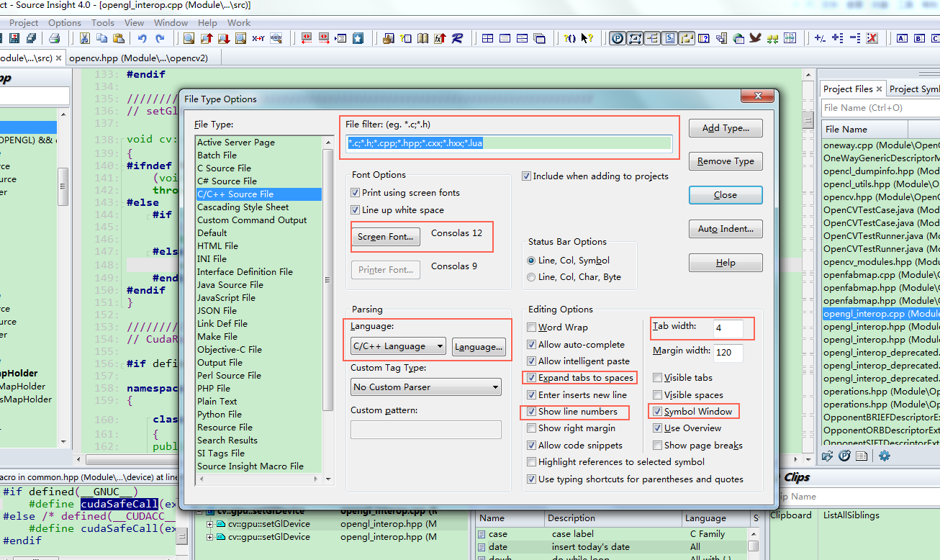Click the Cut scissors icon
The height and width of the screenshot is (560, 940).
[84, 38]
